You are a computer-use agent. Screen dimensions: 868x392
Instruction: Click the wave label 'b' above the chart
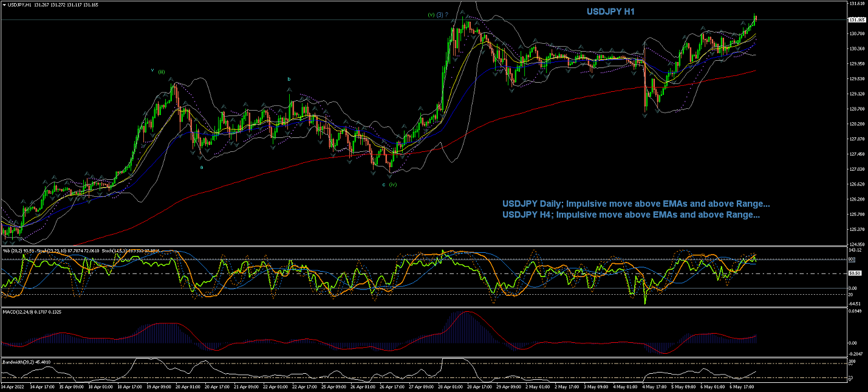coord(289,79)
